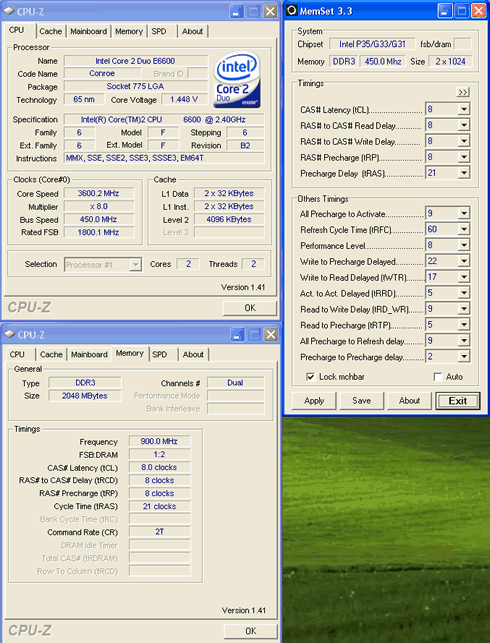The image size is (490, 643).
Task: Click the Level 2 4096 KBytes value
Action: [229, 220]
